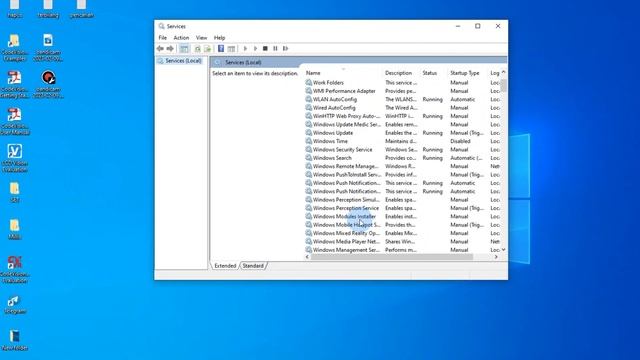Click the gear icon beside Windows Time
Screen dimensions: 640x360
click(x=309, y=141)
